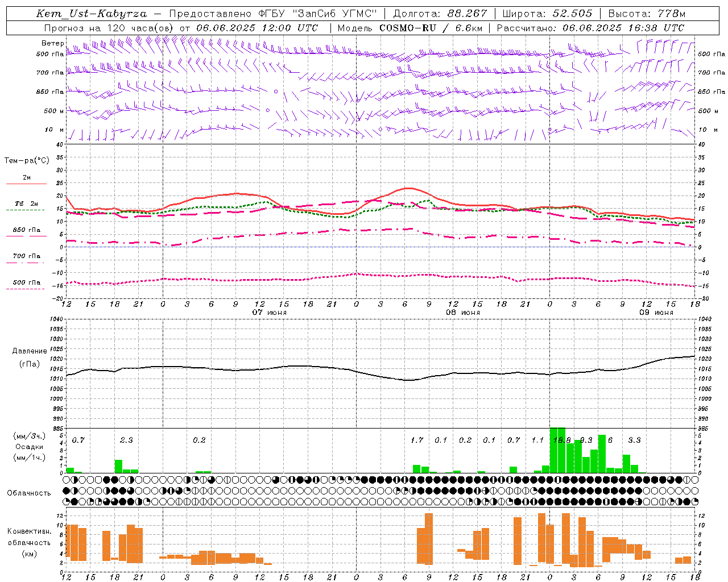Image resolution: width=728 pixels, height=582 pixels.
Task: Click the 08 июня date label
Action: [x=463, y=312]
